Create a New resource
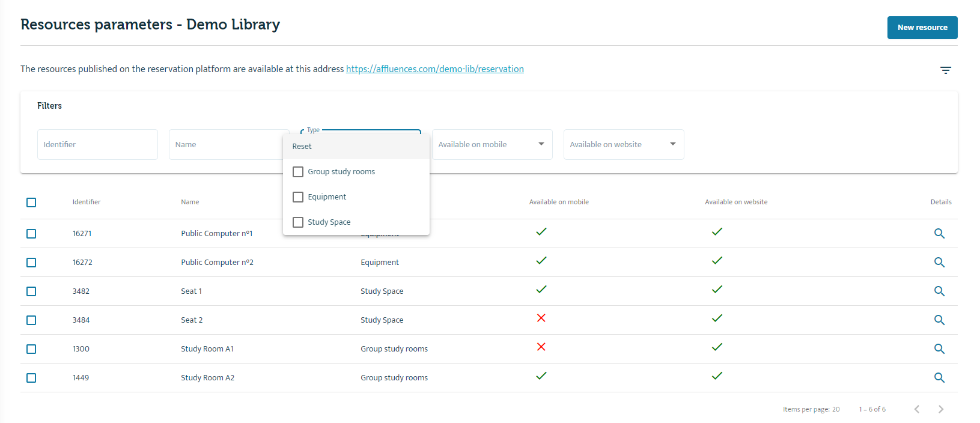 pyautogui.click(x=922, y=28)
